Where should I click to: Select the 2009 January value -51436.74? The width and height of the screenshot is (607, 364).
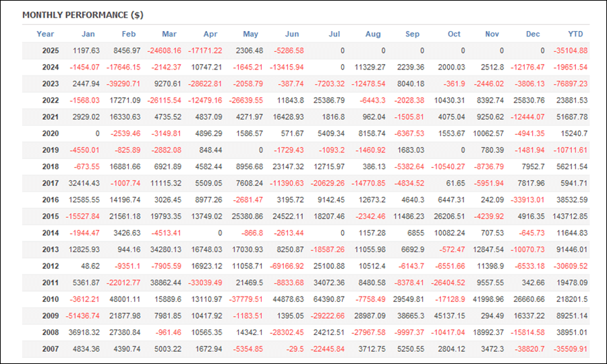coord(82,316)
